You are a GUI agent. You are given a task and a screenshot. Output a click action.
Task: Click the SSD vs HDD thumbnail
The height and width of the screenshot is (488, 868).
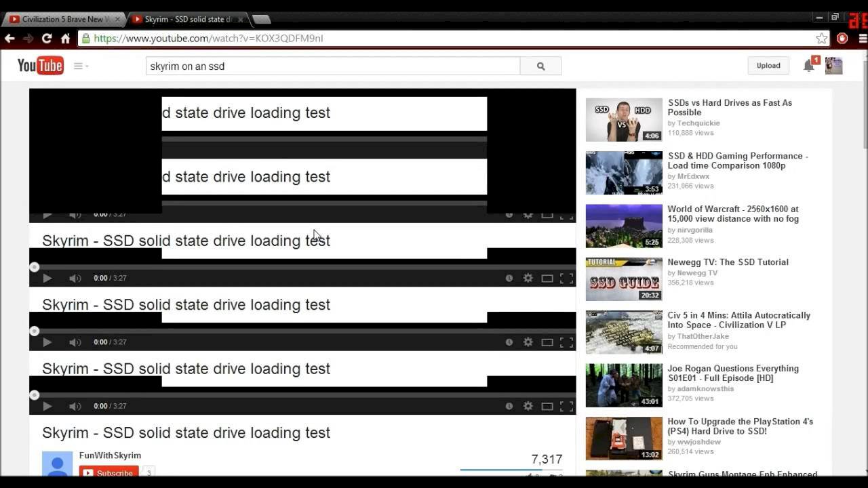624,120
